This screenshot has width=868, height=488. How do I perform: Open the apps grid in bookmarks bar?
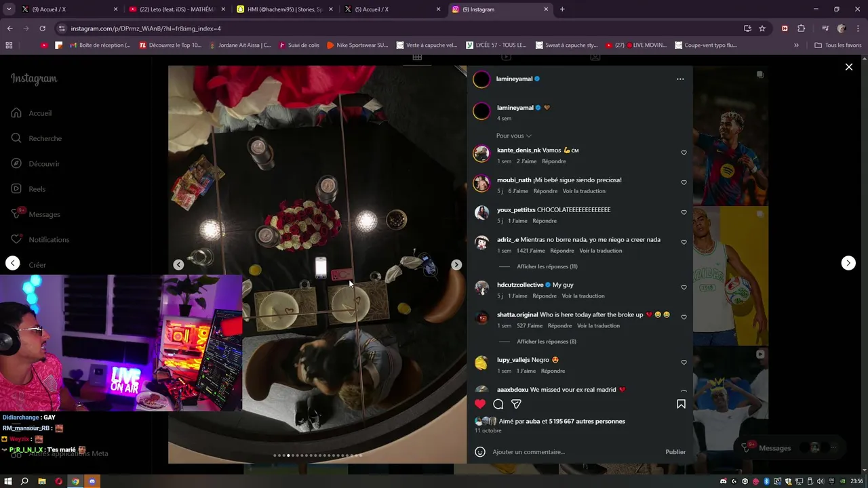coord(9,45)
